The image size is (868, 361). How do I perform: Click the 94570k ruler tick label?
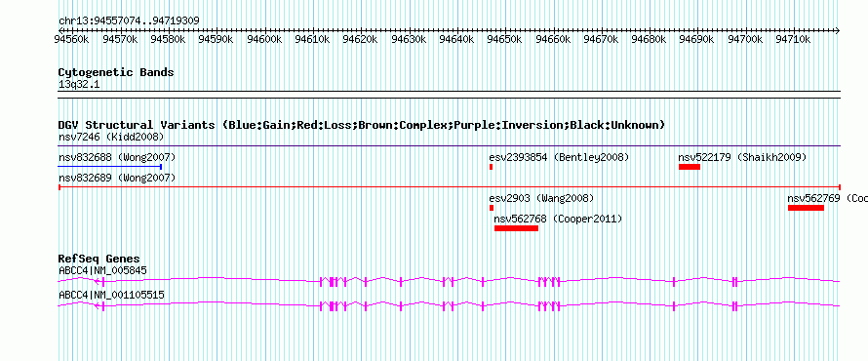tap(120, 39)
